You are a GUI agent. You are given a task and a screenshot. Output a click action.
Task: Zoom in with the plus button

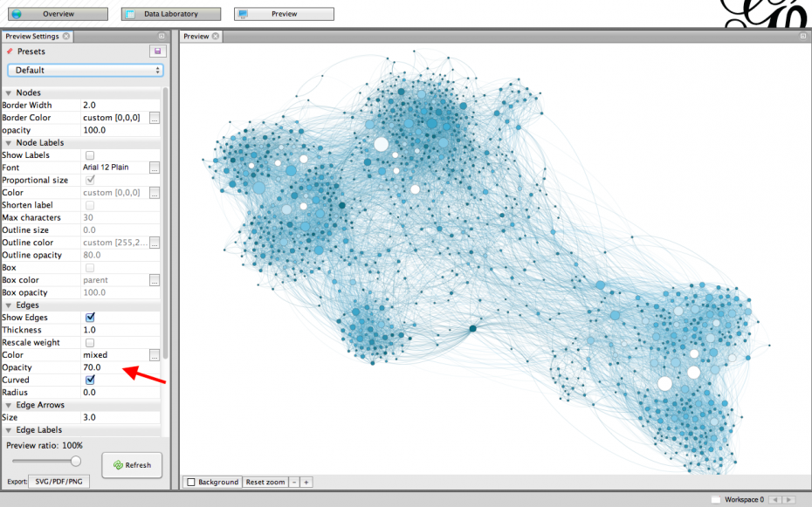pyautogui.click(x=306, y=482)
